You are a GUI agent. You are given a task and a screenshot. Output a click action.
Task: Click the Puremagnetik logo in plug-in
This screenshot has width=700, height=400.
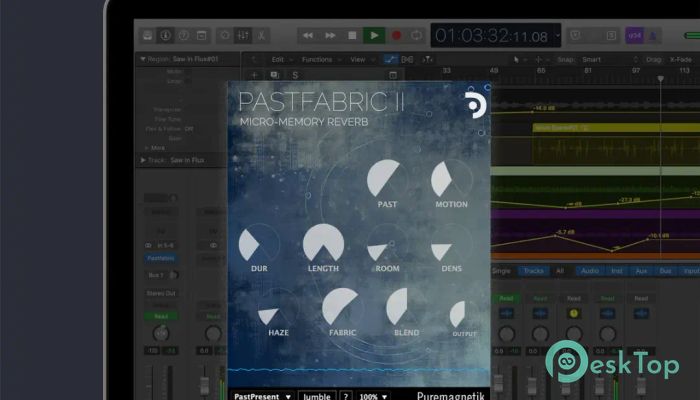click(x=475, y=105)
